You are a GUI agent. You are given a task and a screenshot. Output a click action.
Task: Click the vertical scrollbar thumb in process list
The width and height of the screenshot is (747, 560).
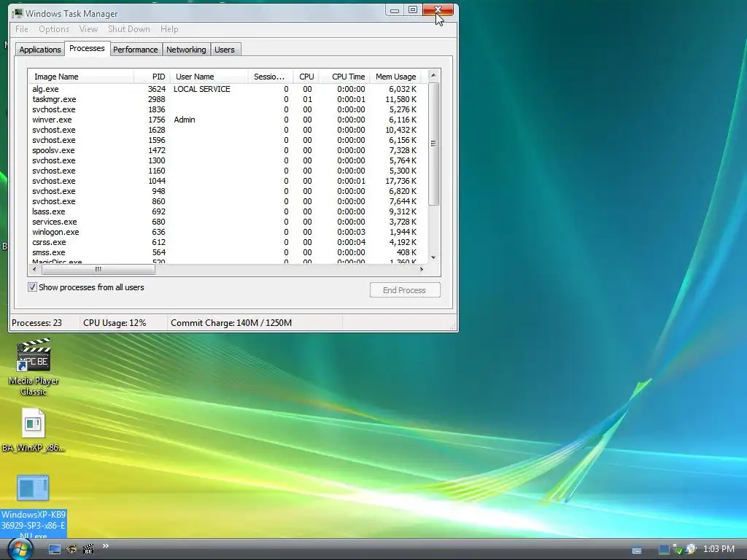(433, 144)
